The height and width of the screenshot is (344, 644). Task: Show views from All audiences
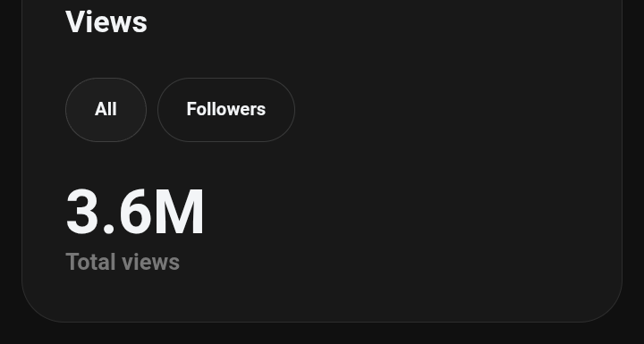(x=106, y=110)
